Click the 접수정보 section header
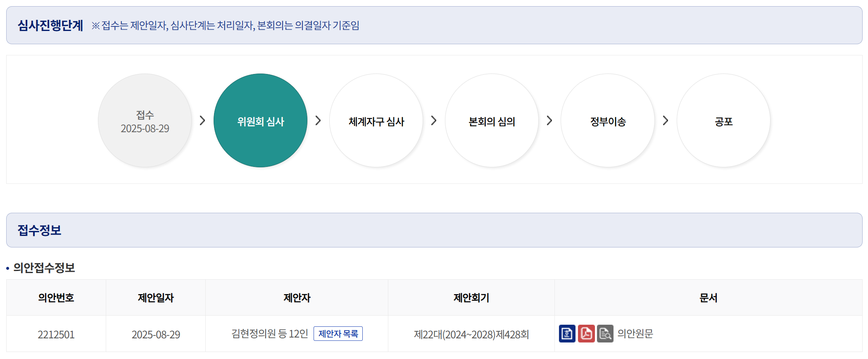The image size is (868, 359). coord(40,230)
